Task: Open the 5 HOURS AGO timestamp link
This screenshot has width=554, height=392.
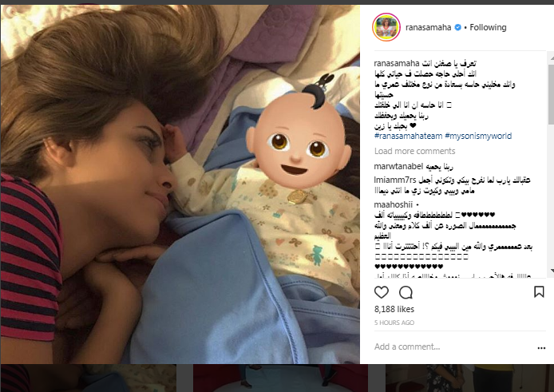Action: click(394, 323)
